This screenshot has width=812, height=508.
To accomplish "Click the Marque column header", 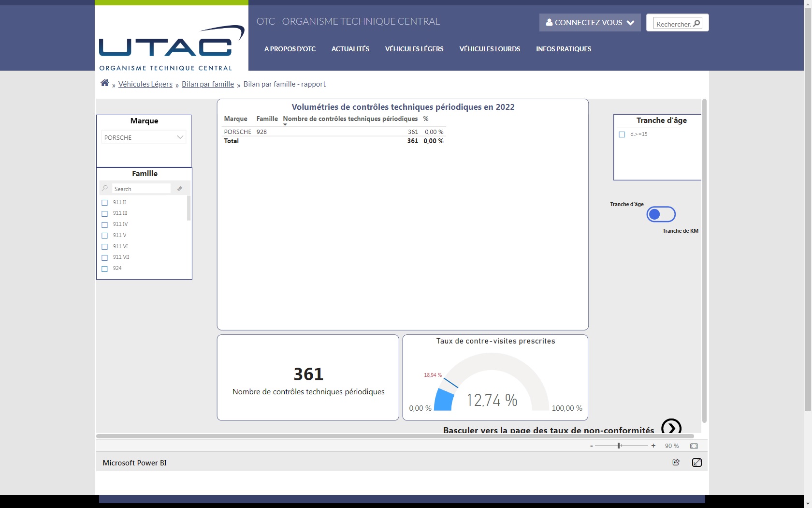I will pyautogui.click(x=235, y=119).
